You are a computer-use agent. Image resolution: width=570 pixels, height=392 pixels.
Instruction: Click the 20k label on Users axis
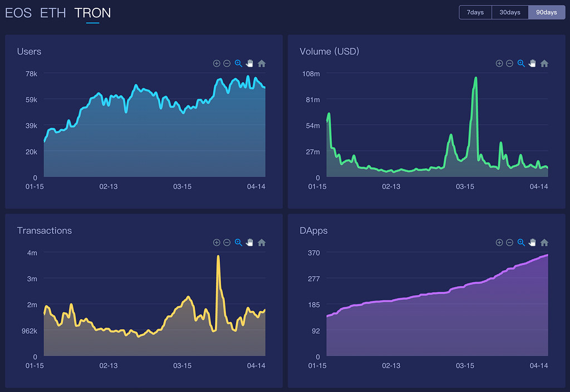point(31,152)
